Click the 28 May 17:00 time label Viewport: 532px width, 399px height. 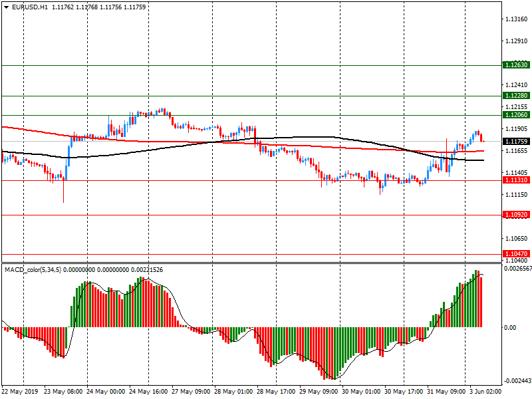tap(276, 392)
